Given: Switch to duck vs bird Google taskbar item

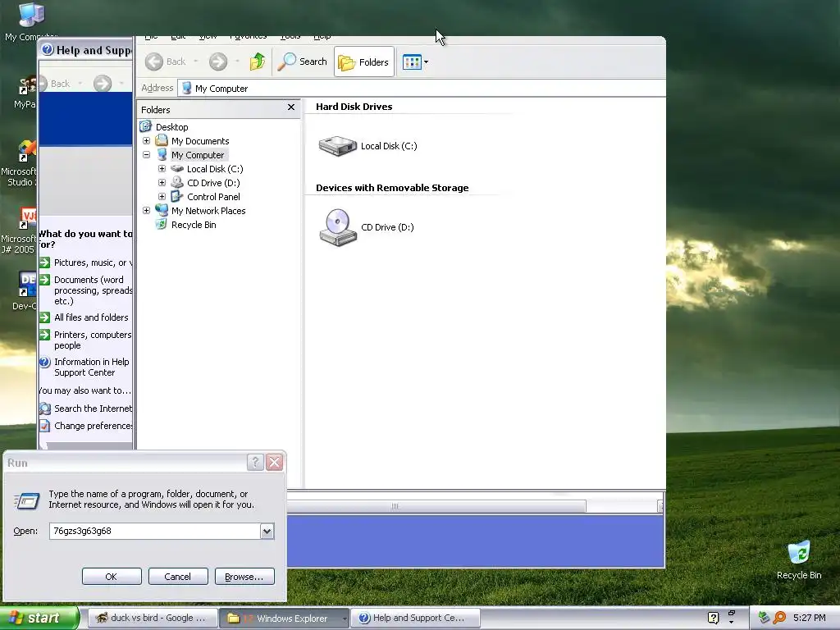Looking at the screenshot, I should [x=152, y=618].
